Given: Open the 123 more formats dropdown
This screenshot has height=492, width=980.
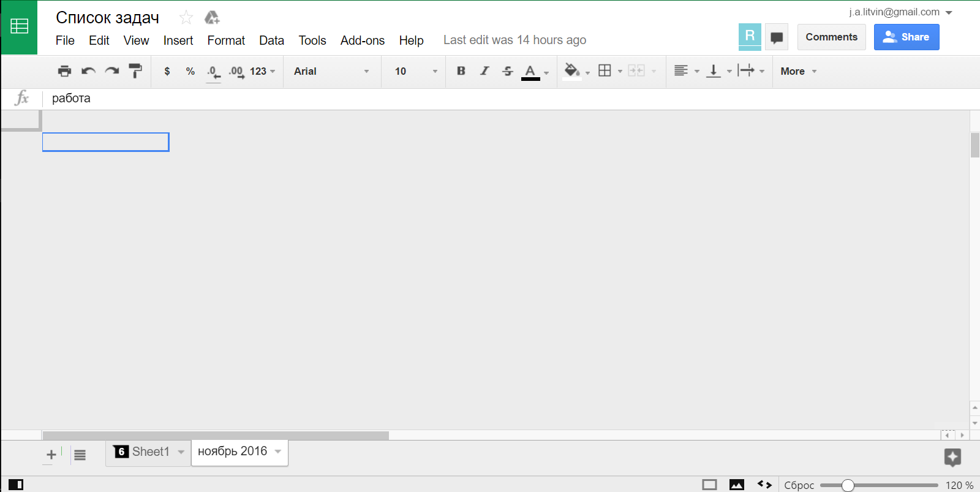Looking at the screenshot, I should pyautogui.click(x=262, y=71).
